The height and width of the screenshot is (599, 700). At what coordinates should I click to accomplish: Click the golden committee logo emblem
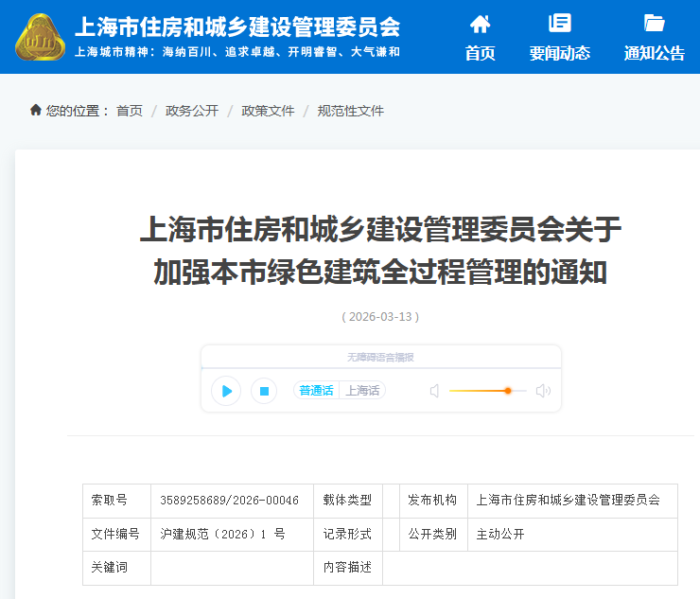[x=40, y=38]
